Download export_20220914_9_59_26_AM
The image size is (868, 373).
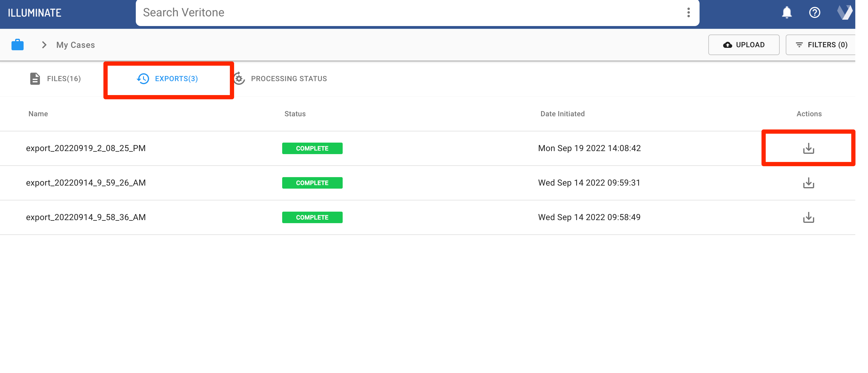point(808,183)
